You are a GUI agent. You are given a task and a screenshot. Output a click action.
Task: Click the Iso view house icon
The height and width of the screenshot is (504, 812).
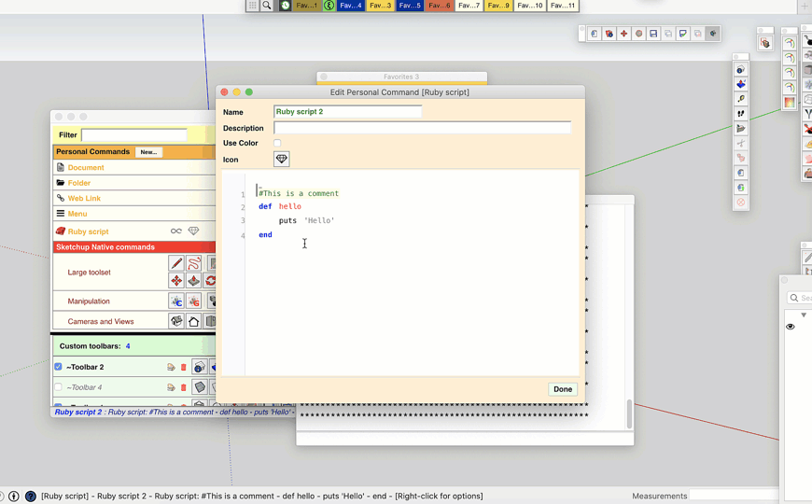[x=176, y=321]
